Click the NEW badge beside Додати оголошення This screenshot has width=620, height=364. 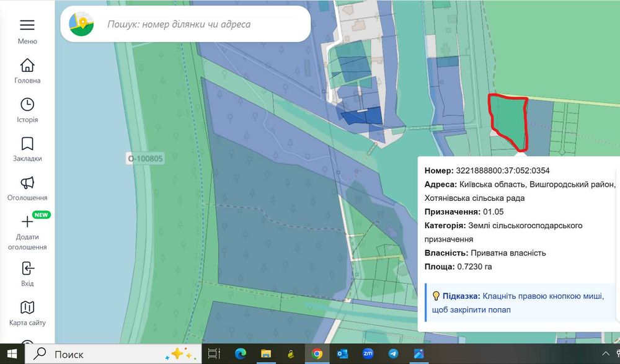[41, 215]
